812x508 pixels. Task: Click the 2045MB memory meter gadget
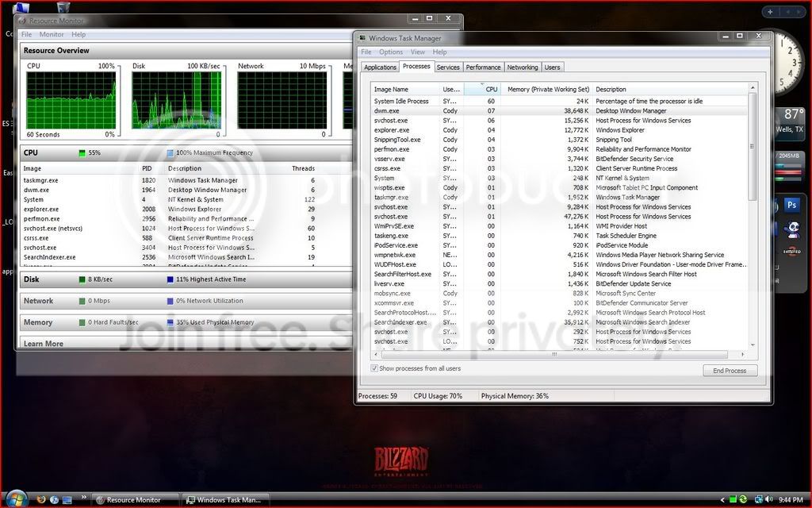click(789, 167)
